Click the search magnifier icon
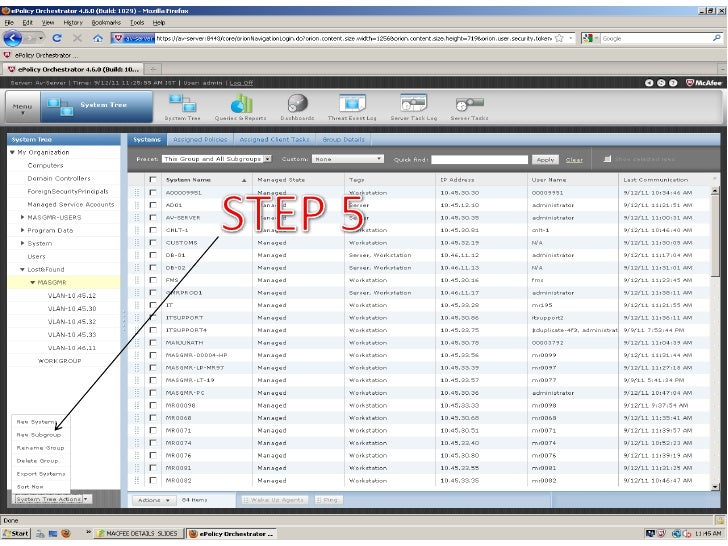Image resolution: width=728 pixels, height=546 pixels. point(716,39)
